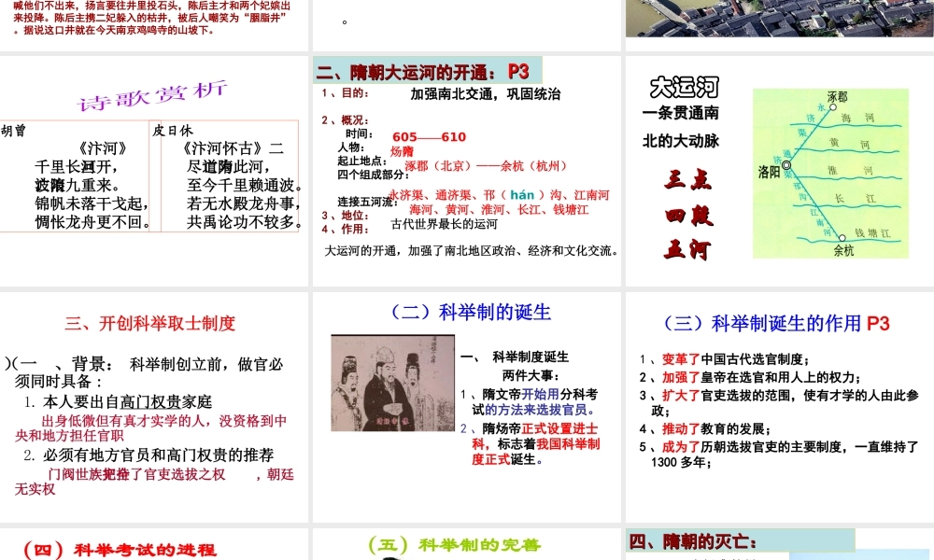The image size is (934, 560).
Task: Click the date text 605——610
Action: click(x=429, y=137)
